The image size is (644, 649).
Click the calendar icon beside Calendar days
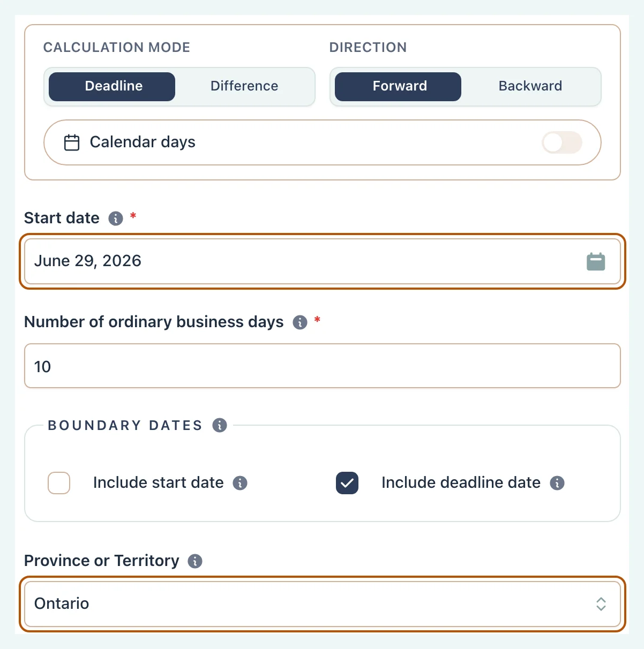(72, 142)
